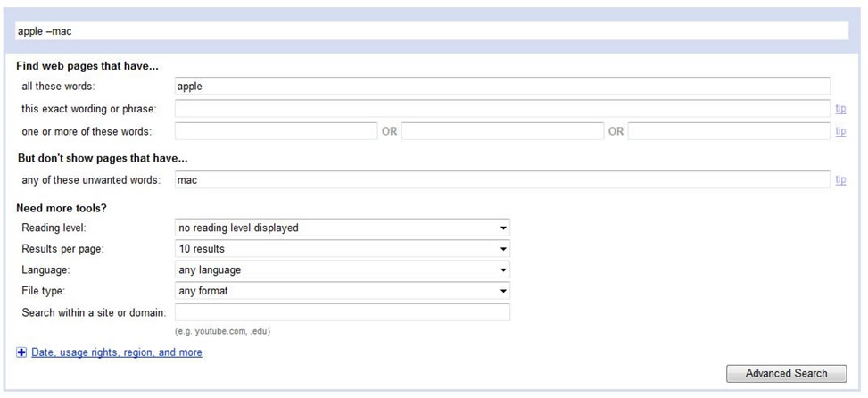Open Date, usage rights, region, and more link
The height and width of the screenshot is (398, 868).
[117, 352]
